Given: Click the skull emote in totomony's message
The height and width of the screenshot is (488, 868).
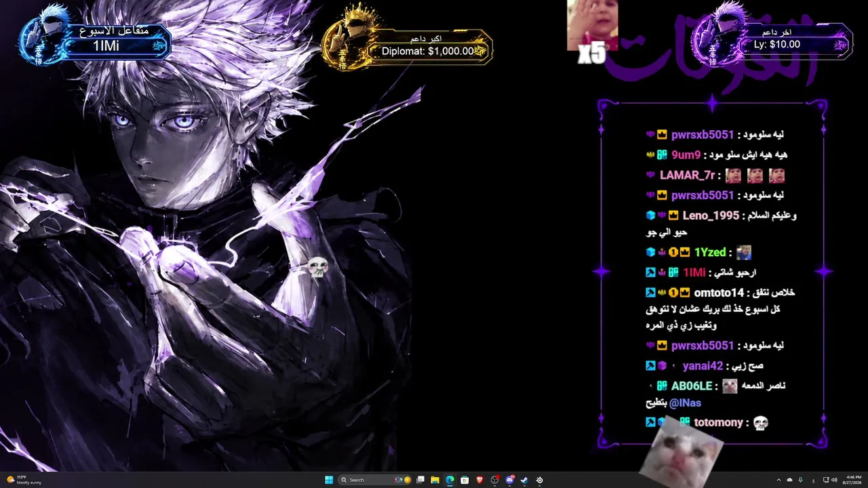Looking at the screenshot, I should click(x=760, y=423).
